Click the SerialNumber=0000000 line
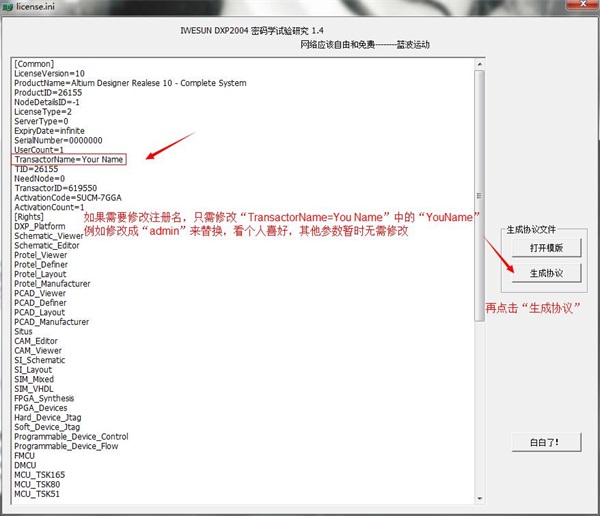 coord(59,140)
